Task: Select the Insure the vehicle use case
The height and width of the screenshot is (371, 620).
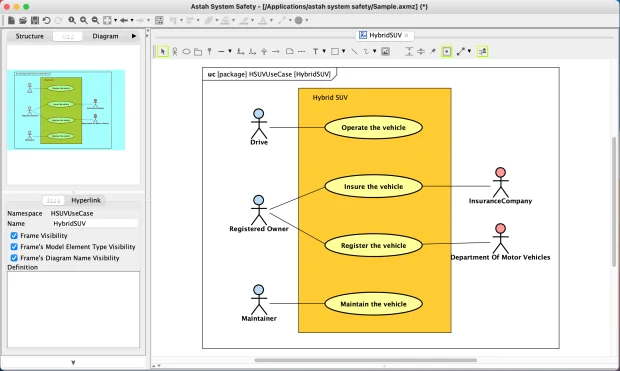Action: (373, 186)
